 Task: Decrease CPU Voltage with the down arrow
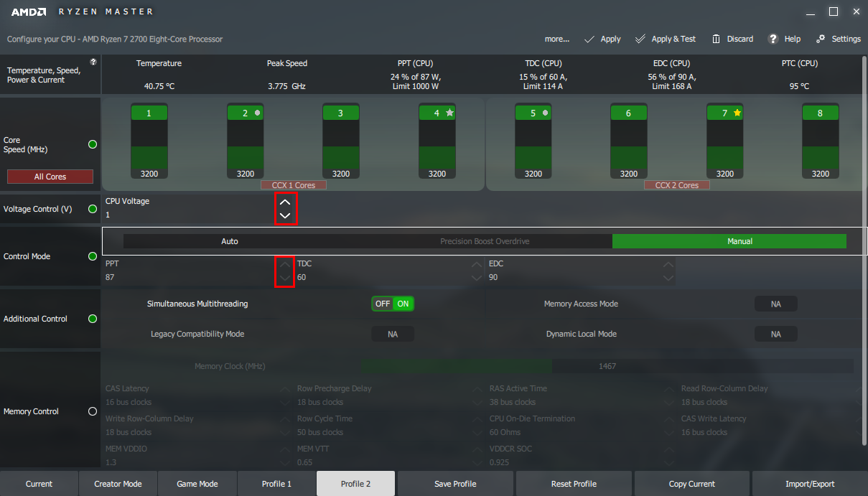pos(285,215)
